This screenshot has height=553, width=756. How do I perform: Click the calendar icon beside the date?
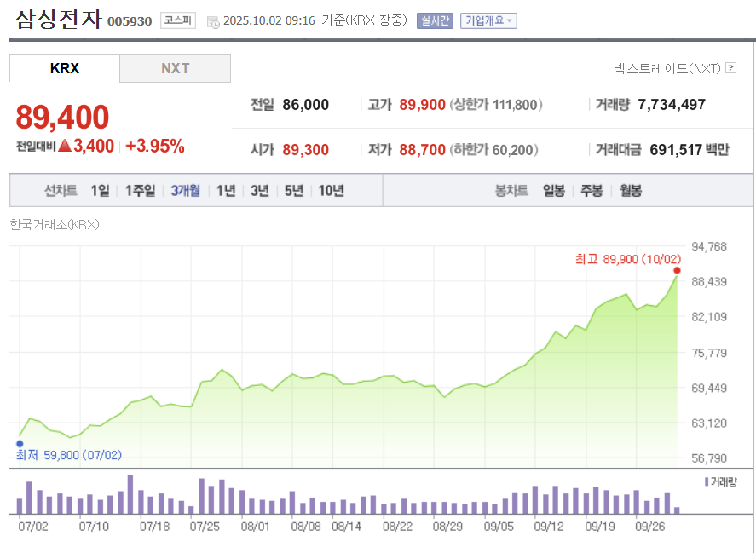(212, 21)
